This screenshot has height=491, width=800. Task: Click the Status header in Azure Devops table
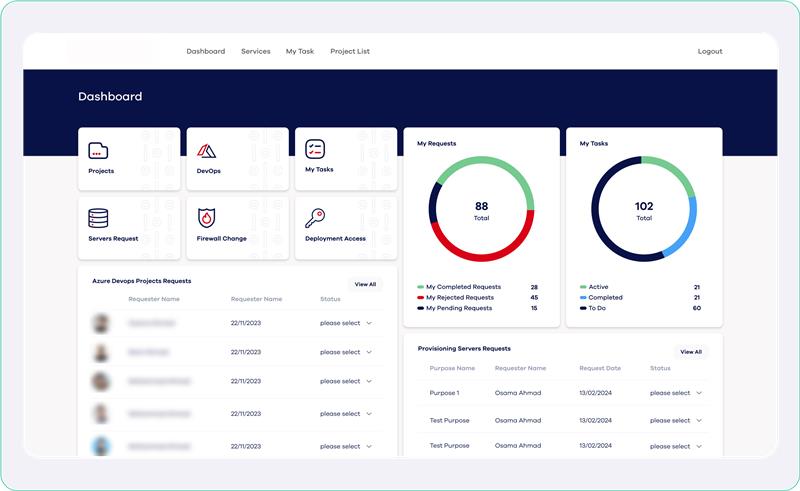pyautogui.click(x=330, y=299)
